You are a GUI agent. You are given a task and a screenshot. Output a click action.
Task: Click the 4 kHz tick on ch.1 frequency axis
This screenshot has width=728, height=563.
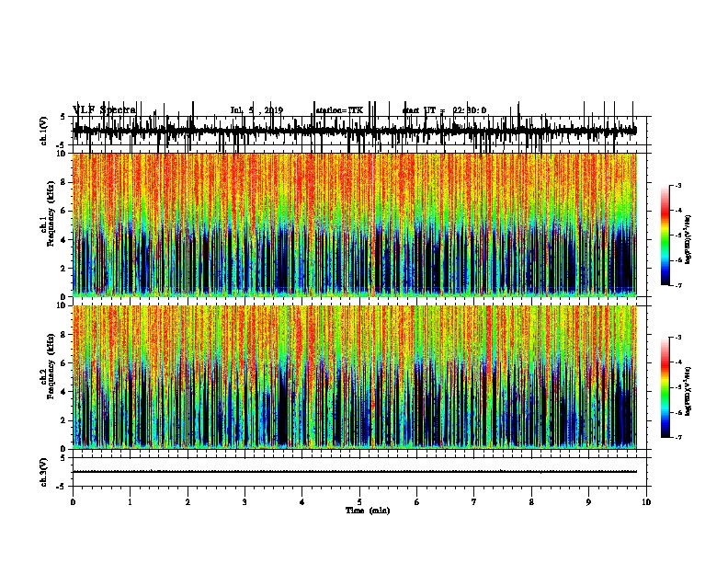[63, 240]
